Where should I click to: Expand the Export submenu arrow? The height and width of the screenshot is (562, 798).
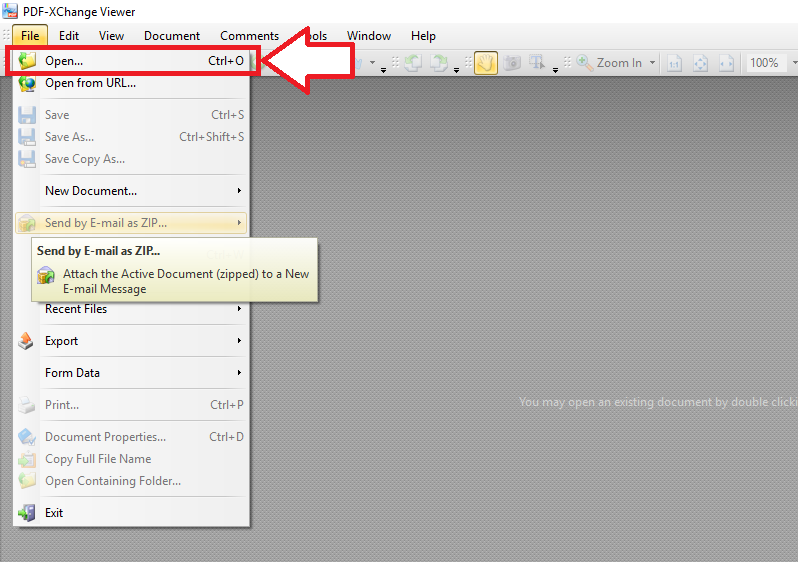(239, 341)
